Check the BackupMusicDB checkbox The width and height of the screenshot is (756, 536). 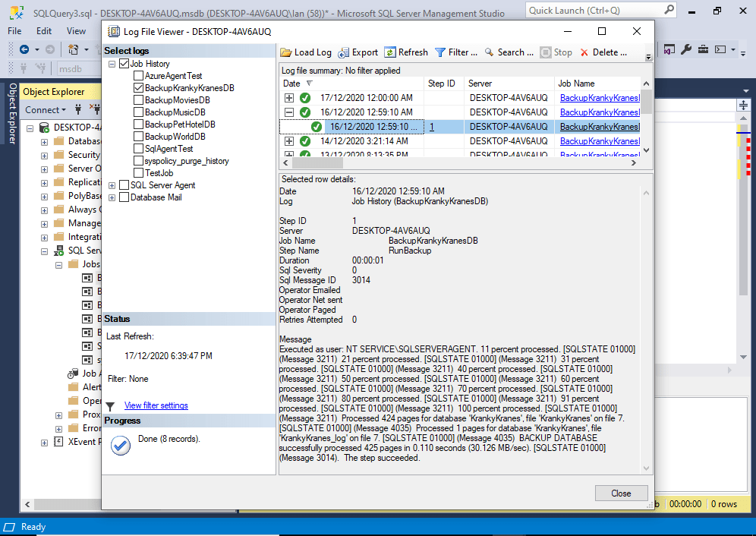point(138,112)
